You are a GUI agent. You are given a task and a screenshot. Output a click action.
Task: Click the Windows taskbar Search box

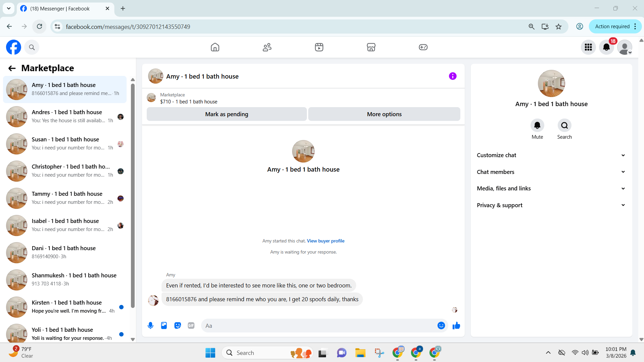[x=267, y=353]
